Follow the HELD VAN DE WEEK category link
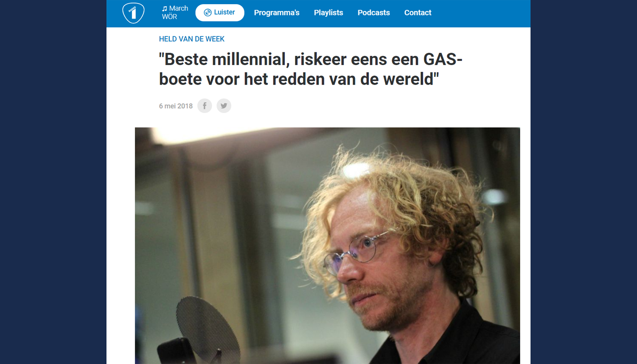This screenshot has height=364, width=637. click(x=192, y=39)
